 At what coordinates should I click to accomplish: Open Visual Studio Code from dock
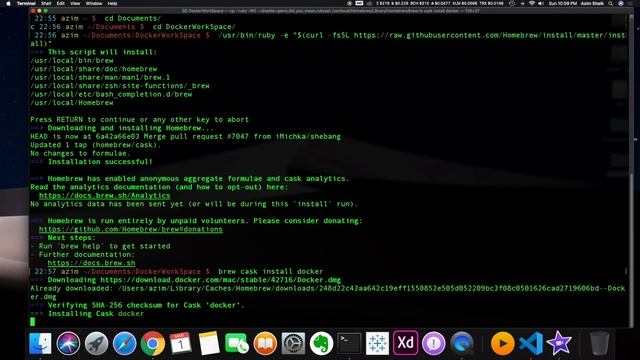[531, 343]
